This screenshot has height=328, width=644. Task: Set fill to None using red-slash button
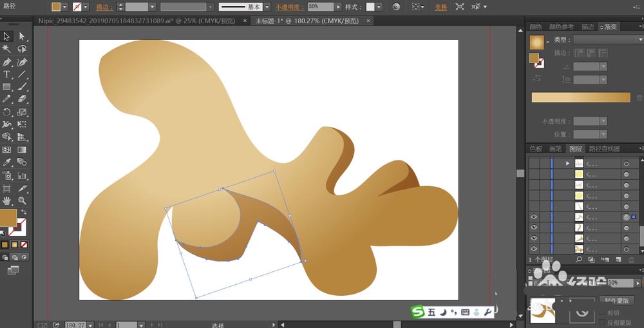coord(24,245)
